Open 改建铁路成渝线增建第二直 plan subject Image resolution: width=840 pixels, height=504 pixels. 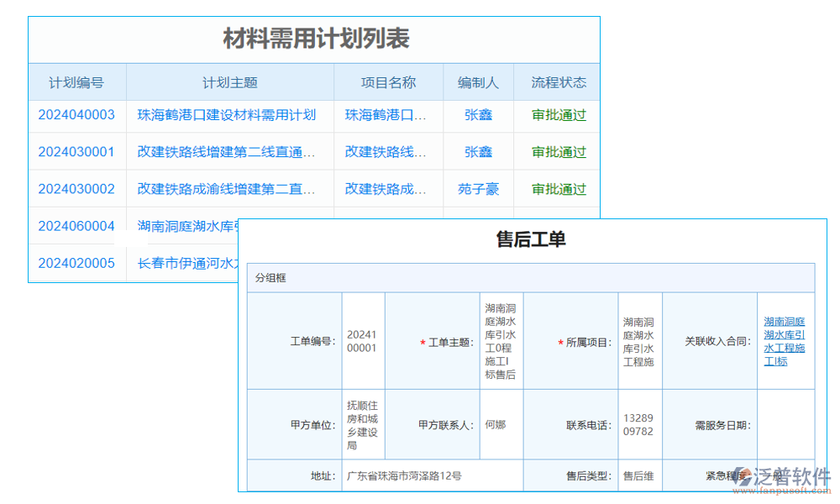click(227, 189)
